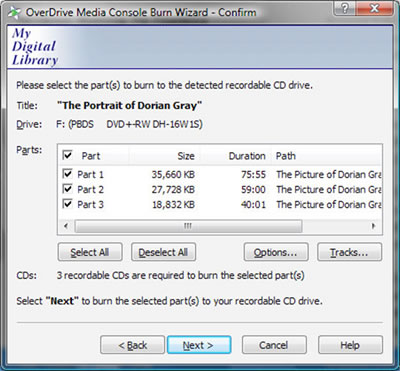Uncheck the Part 3 checkbox
Viewport: 400px width, 371px height.
pos(68,204)
